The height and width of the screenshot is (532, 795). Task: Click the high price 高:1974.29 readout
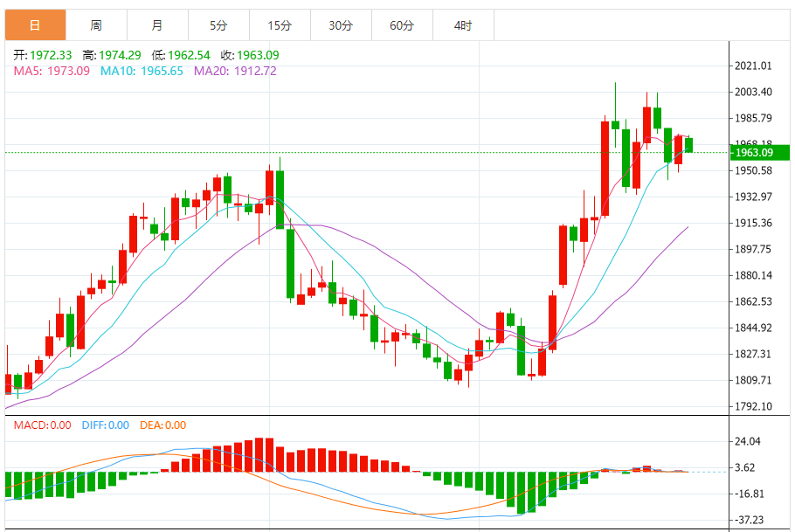point(112,55)
